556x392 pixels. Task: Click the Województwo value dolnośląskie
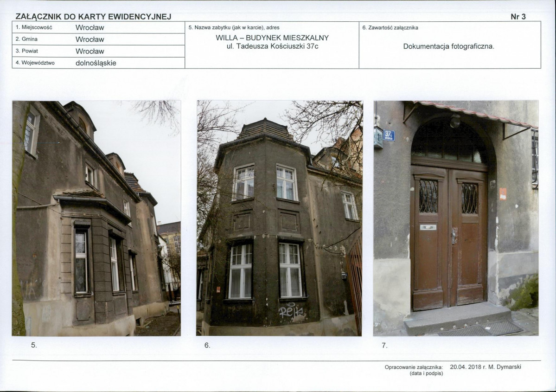[x=96, y=63]
